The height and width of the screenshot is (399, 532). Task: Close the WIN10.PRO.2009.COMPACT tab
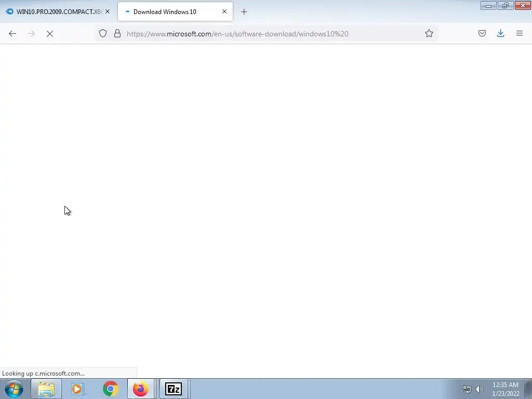[108, 11]
